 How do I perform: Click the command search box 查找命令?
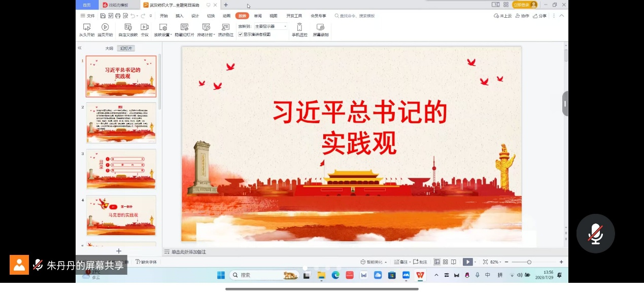pyautogui.click(x=355, y=16)
